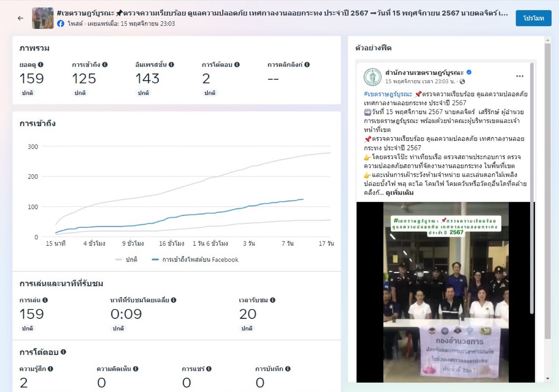Click the info icon beside เวลารับชม

pos(273,300)
